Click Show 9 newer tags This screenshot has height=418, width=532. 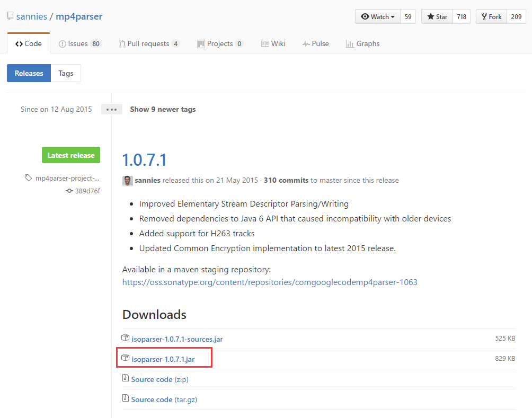point(163,109)
